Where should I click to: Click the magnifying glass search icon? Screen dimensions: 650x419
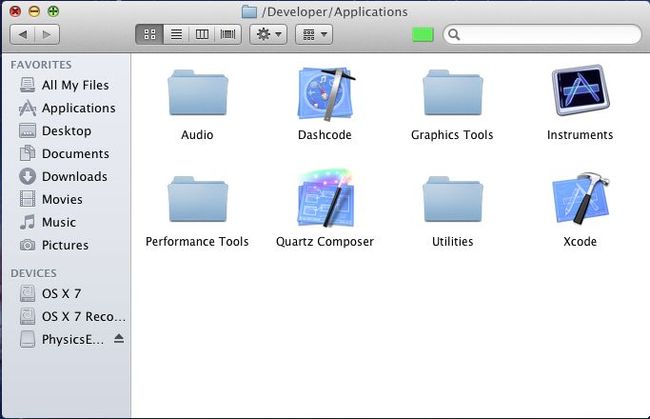pos(454,34)
